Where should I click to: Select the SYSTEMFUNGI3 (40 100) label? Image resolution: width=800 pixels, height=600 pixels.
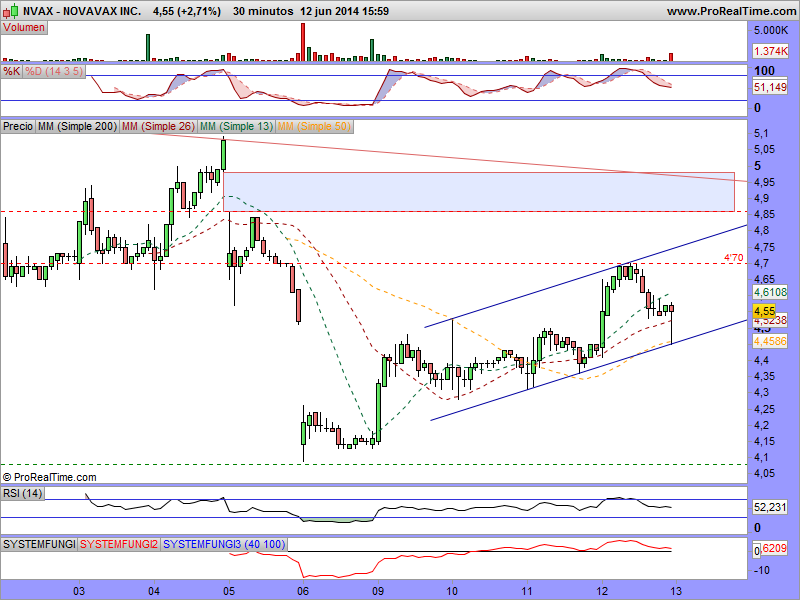[224, 544]
